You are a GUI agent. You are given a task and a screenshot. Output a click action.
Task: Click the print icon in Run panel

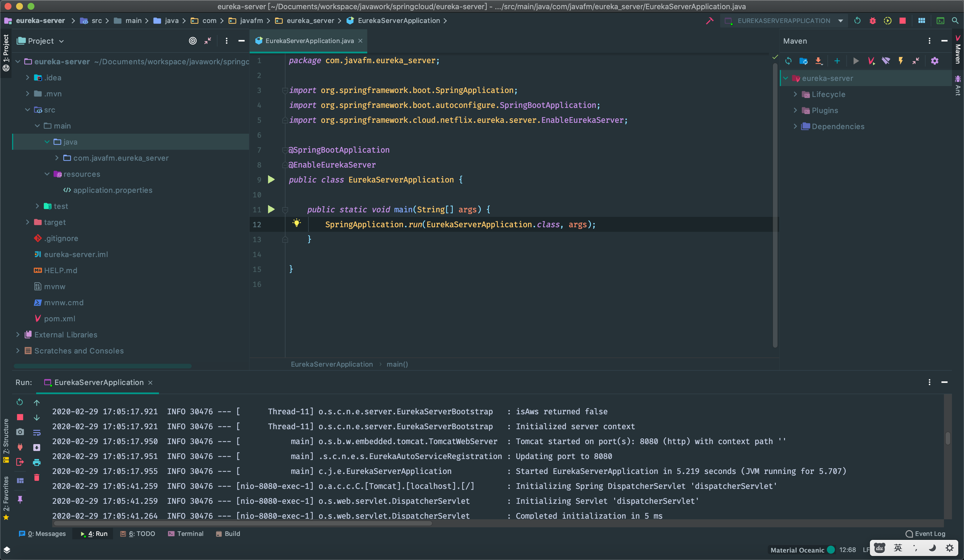click(37, 462)
